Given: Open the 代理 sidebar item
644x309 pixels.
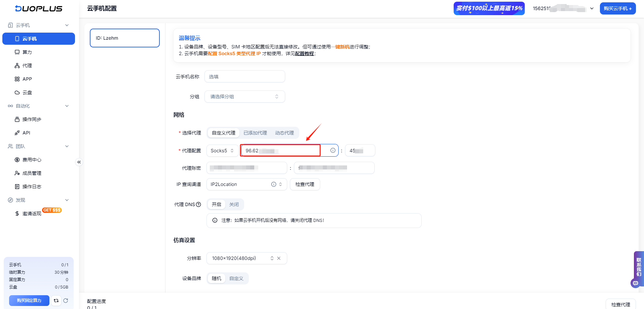Looking at the screenshot, I should tap(39, 66).
